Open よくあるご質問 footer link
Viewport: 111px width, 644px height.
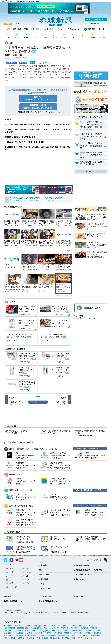point(45,596)
